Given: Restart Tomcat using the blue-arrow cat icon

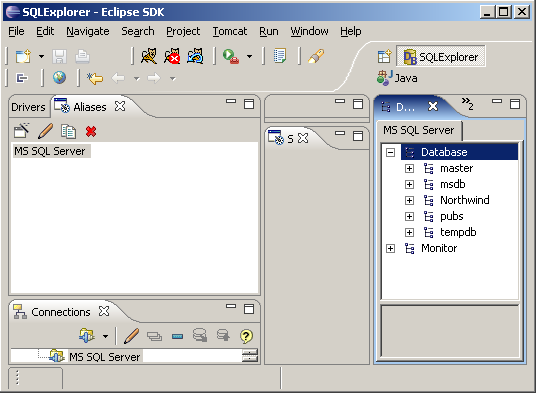Looking at the screenshot, I should (195, 56).
